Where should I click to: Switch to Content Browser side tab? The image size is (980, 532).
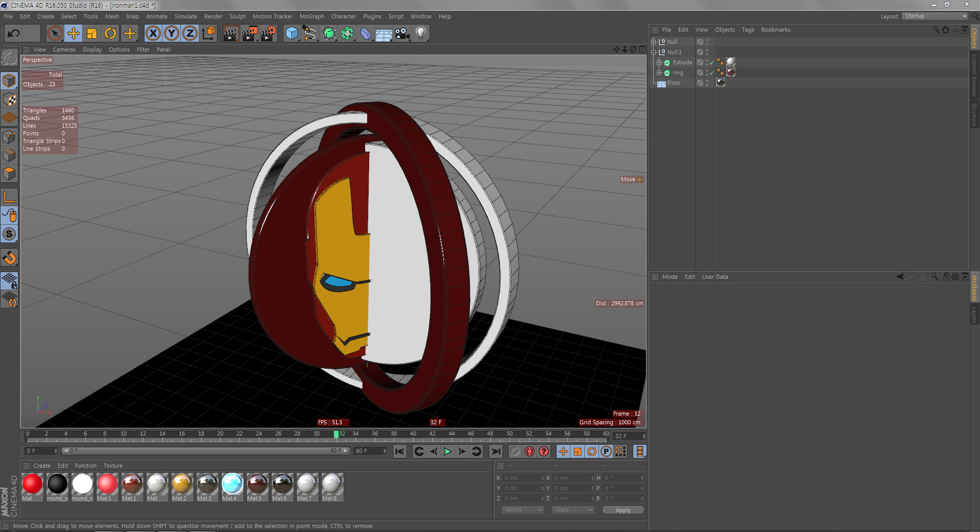(x=974, y=76)
